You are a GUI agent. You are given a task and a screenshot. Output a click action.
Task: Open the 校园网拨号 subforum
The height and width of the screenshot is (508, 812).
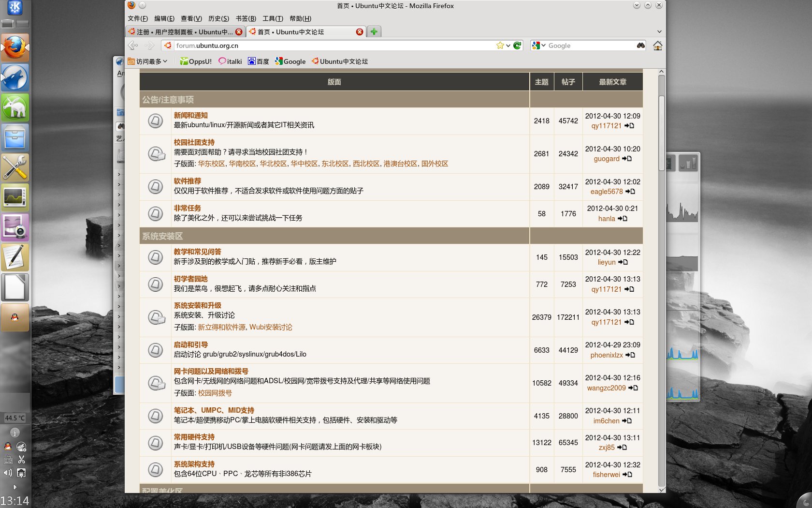215,393
